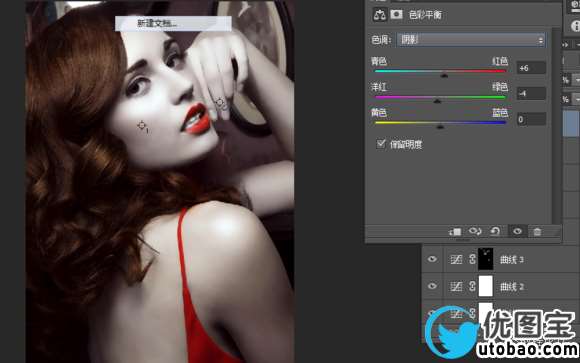Delete adjustment layer with the trash icon
The height and width of the screenshot is (363, 580).
537,232
